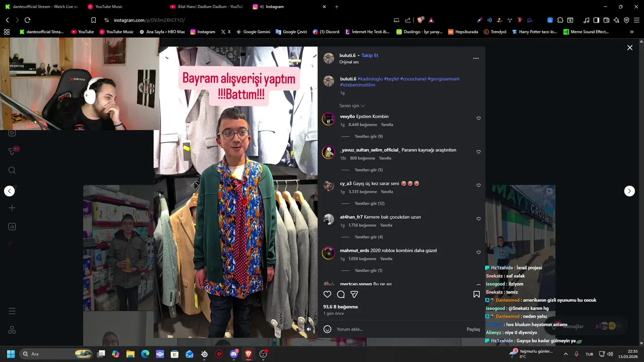Open the browser extensions puzzle icon

[559, 20]
